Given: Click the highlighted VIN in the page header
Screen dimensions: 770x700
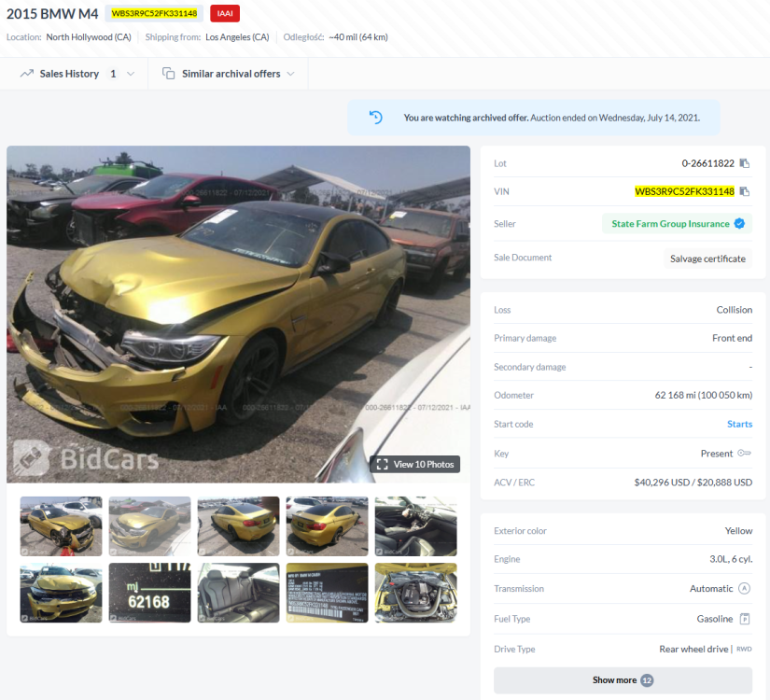Looking at the screenshot, I should pos(154,13).
